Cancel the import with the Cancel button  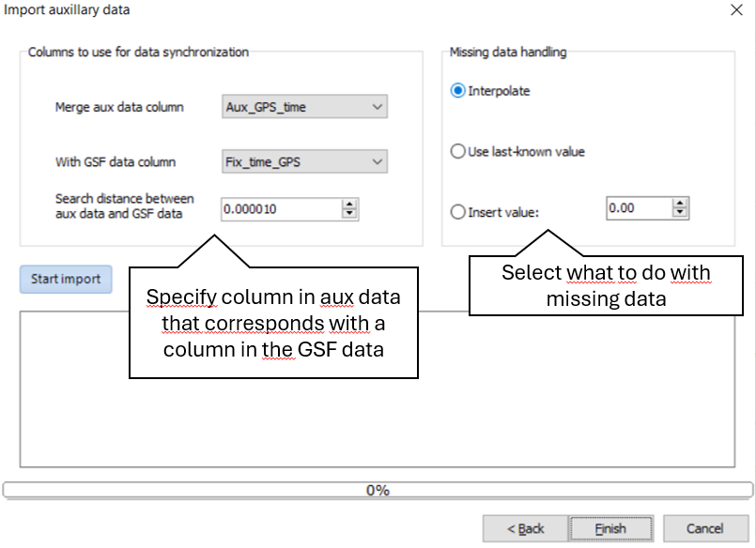(x=704, y=527)
